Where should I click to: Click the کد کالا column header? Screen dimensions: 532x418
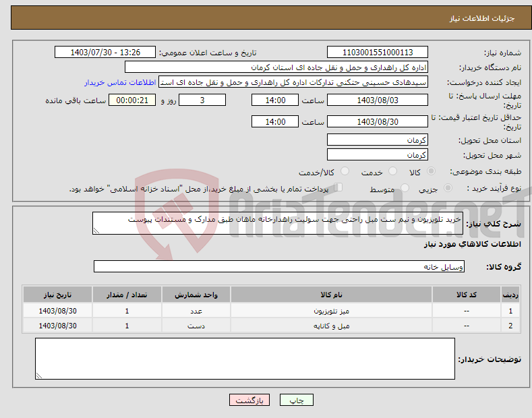click(x=467, y=295)
